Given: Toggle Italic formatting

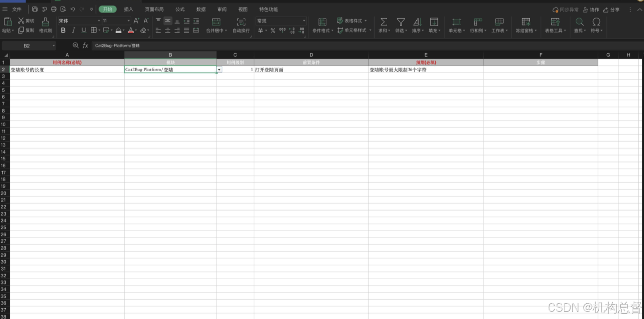Looking at the screenshot, I should 73,30.
